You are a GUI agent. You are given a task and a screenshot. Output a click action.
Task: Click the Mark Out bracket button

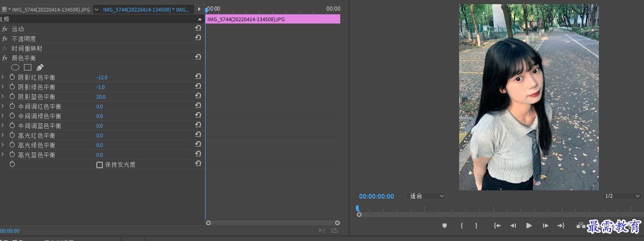coord(476,225)
